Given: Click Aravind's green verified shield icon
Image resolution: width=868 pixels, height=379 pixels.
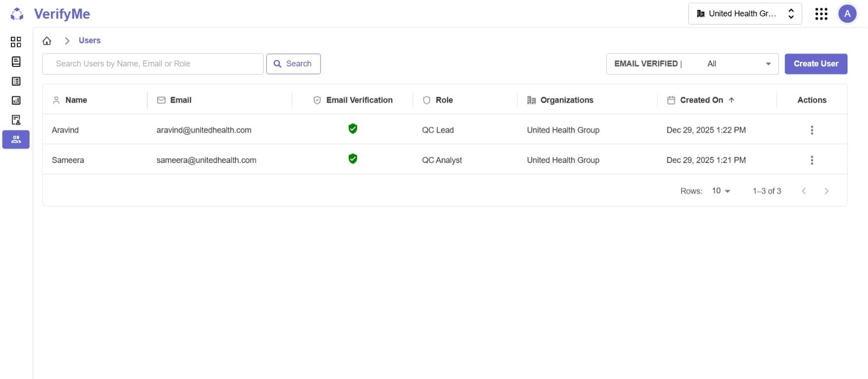Looking at the screenshot, I should 353,129.
